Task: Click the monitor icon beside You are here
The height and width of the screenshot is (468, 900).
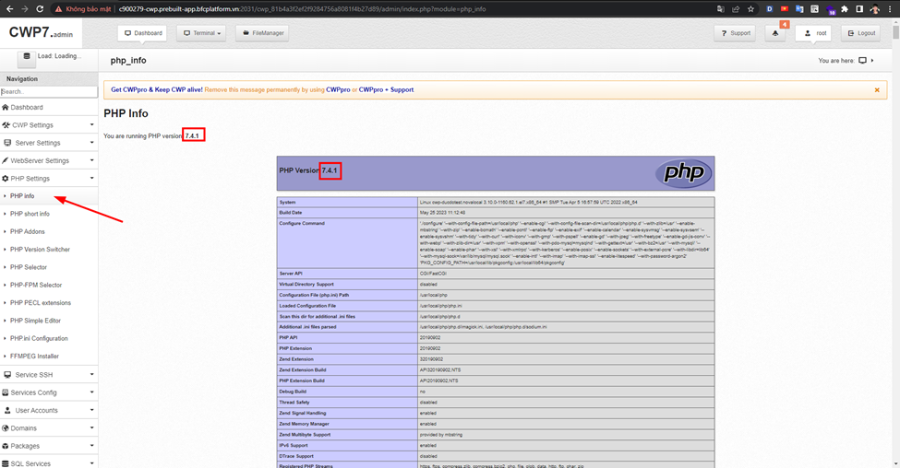Action: [x=862, y=60]
